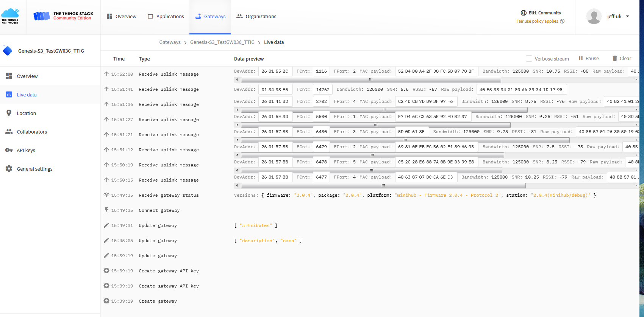
Task: Click the Collaborators people icon
Action: coord(9,132)
